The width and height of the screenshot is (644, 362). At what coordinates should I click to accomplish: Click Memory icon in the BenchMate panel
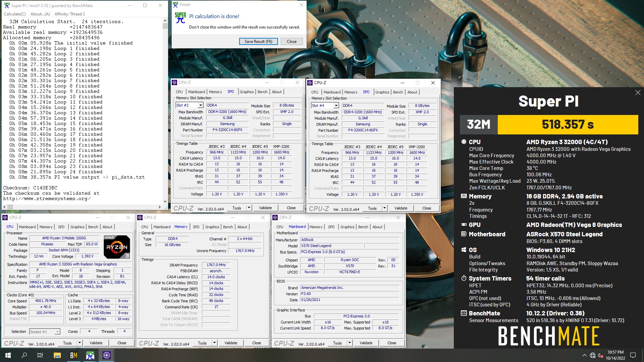click(464, 196)
